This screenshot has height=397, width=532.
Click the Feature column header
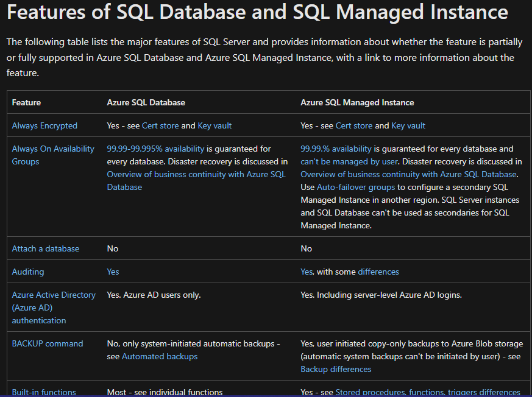coord(26,102)
